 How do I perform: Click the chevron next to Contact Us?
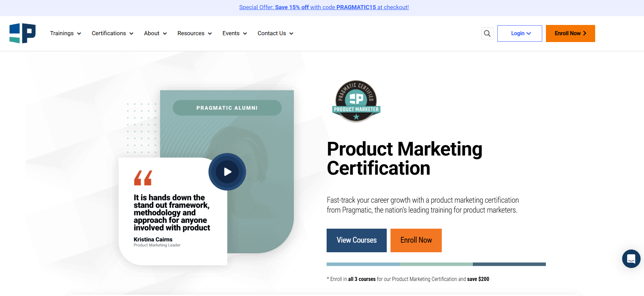pyautogui.click(x=291, y=33)
